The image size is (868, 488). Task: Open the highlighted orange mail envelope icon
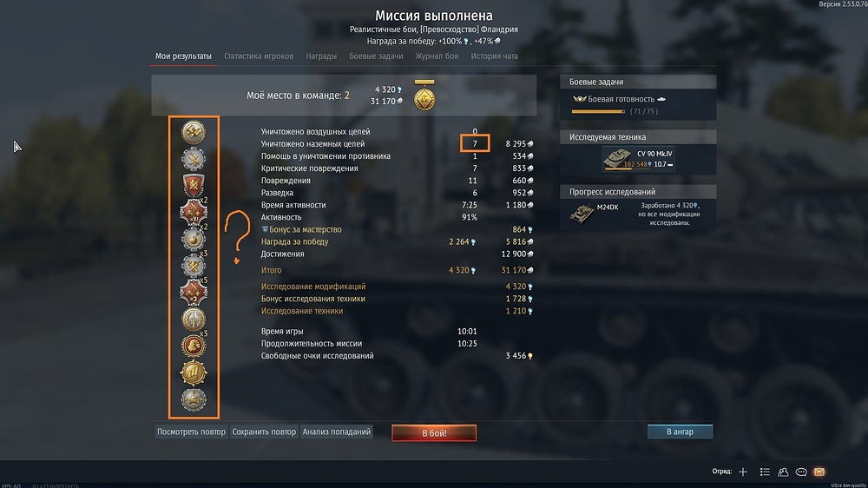tap(819, 472)
